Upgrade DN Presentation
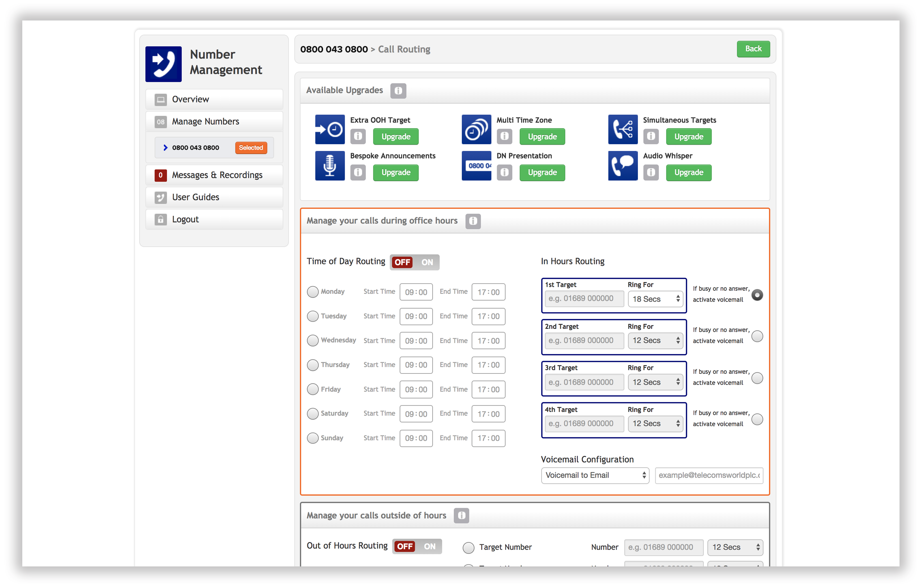The image size is (920, 588). pos(542,172)
